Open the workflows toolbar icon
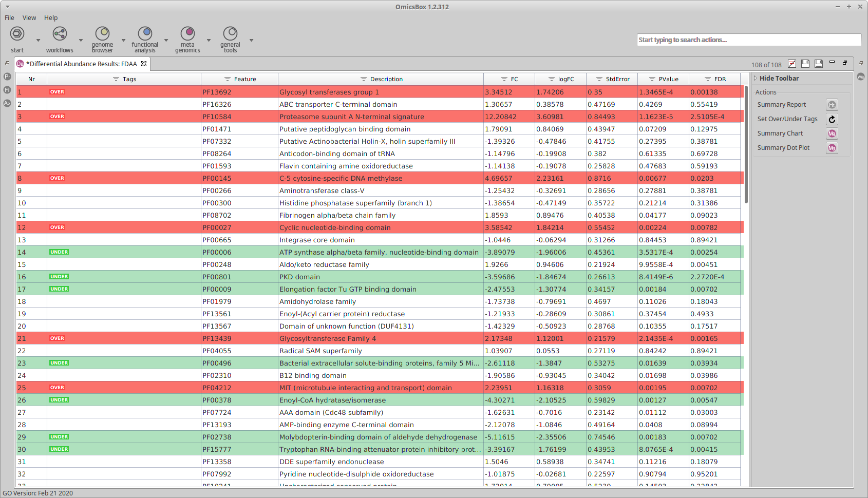868x498 pixels. point(60,34)
